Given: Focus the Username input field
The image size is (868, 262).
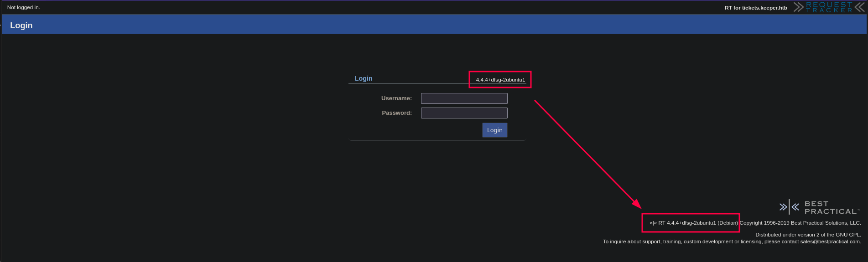Looking at the screenshot, I should pyautogui.click(x=464, y=98).
